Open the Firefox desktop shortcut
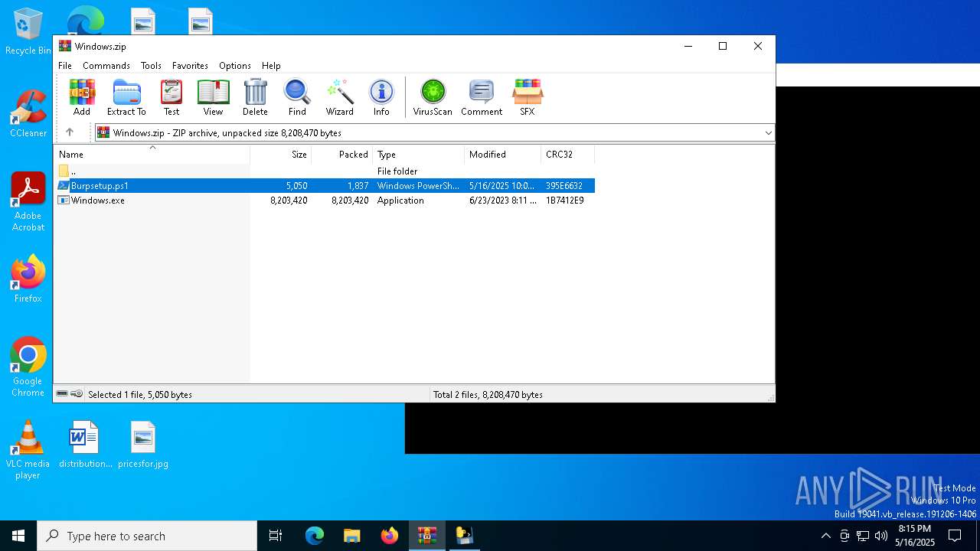Image resolution: width=980 pixels, height=551 pixels. pos(28,279)
